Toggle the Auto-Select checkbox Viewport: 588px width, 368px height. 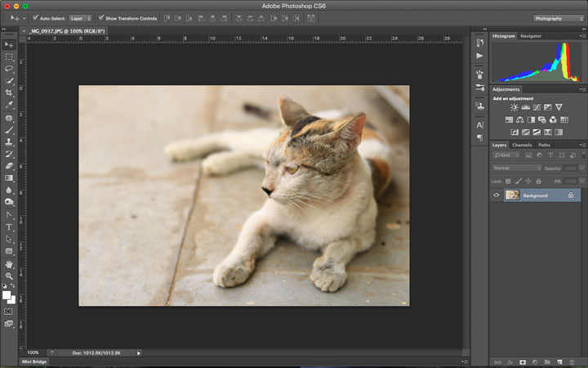point(35,17)
